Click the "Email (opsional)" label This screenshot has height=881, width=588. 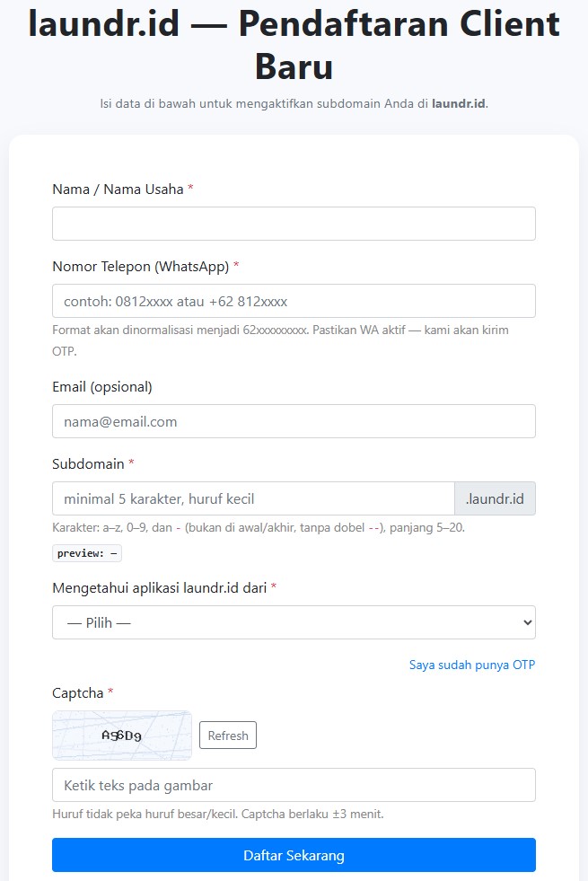[102, 387]
